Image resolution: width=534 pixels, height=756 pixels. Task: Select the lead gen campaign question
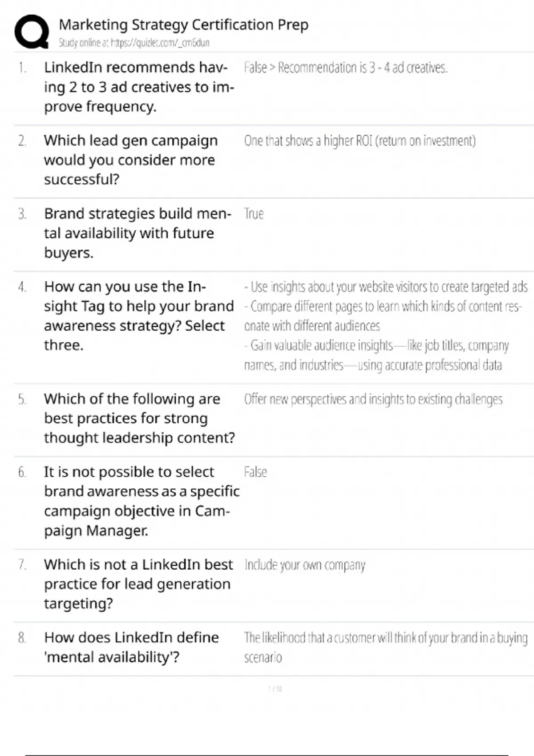130,160
